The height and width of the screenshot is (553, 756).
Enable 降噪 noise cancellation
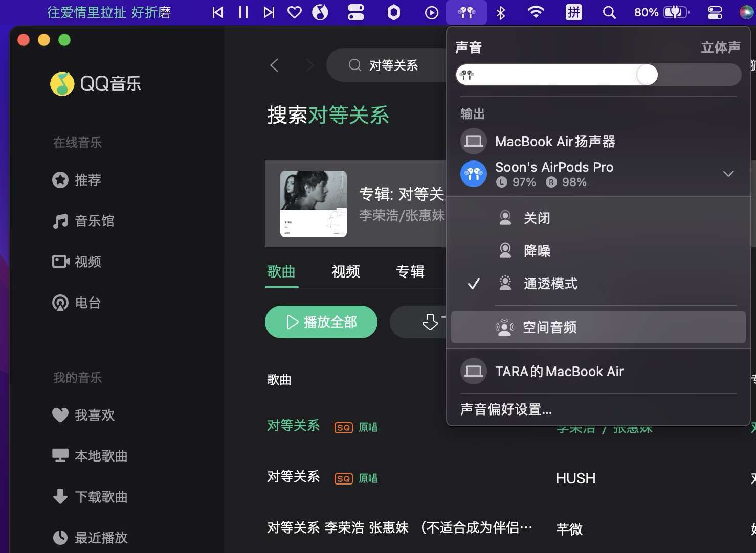pyautogui.click(x=598, y=251)
